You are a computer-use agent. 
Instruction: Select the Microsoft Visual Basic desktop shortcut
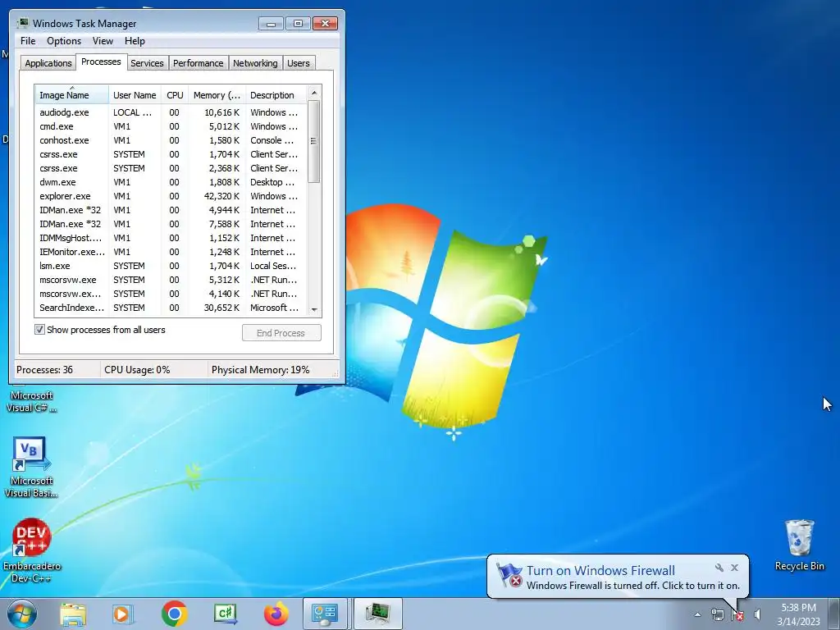[31, 467]
